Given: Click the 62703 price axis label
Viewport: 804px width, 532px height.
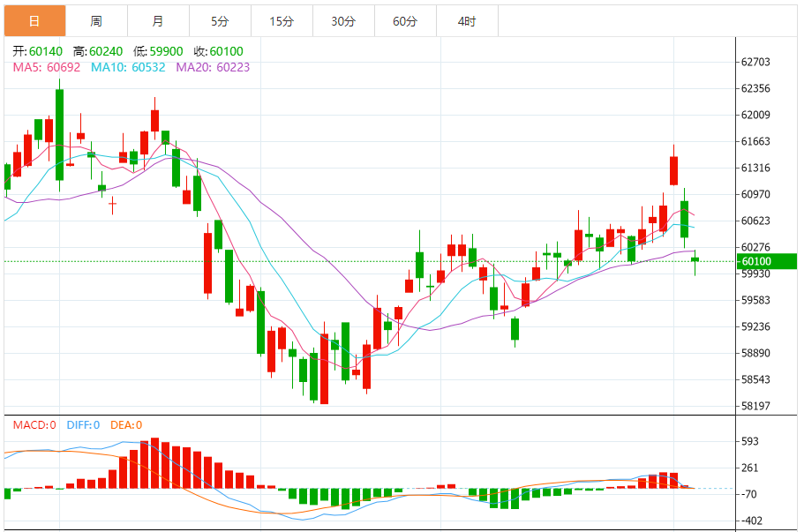Looking at the screenshot, I should [755, 62].
